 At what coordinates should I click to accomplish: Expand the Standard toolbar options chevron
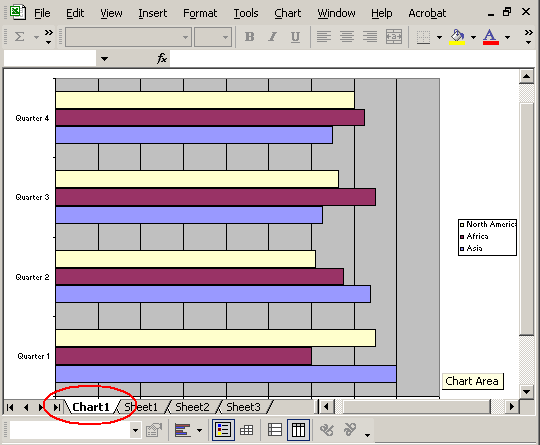click(49, 37)
